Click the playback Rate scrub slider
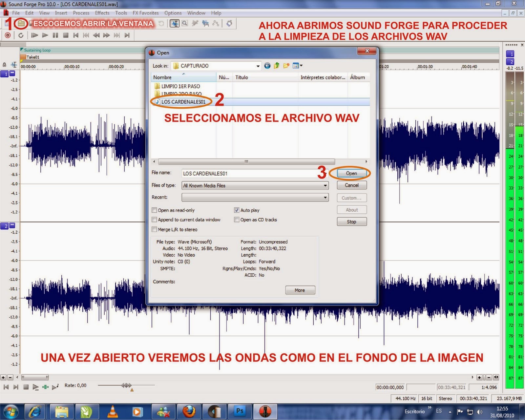Viewport: 525px width, 420px height. tap(126, 385)
